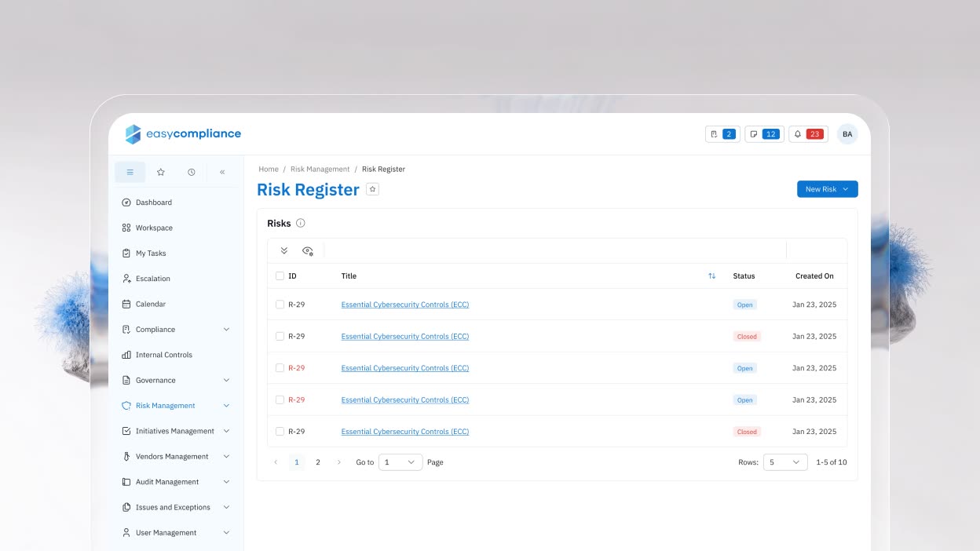Click the Workspace grid icon

tap(126, 228)
